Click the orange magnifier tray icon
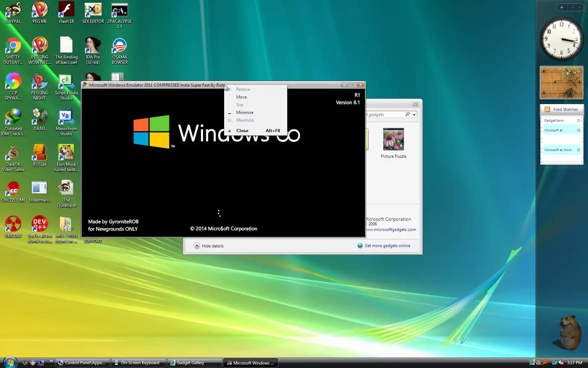This screenshot has height=368, width=588. click(x=545, y=362)
